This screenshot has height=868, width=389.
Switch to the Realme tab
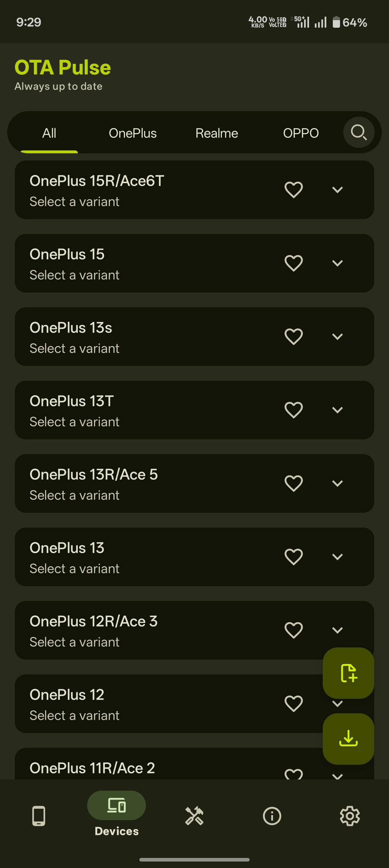point(216,132)
